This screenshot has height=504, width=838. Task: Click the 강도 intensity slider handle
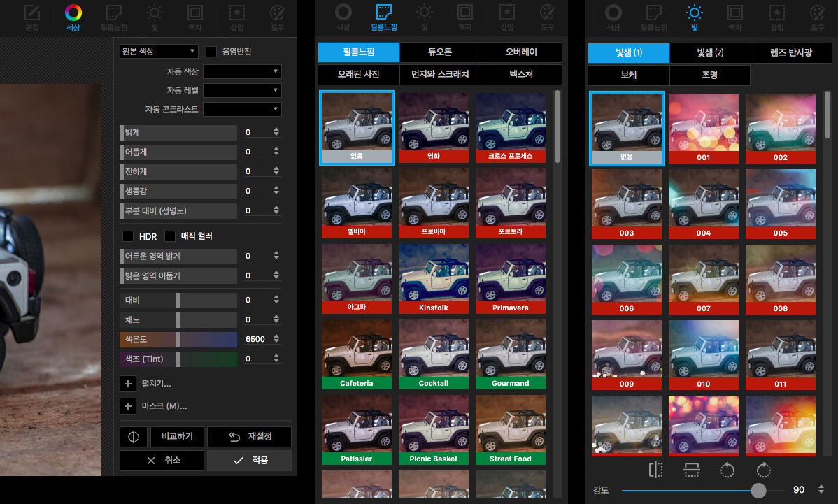(x=758, y=489)
